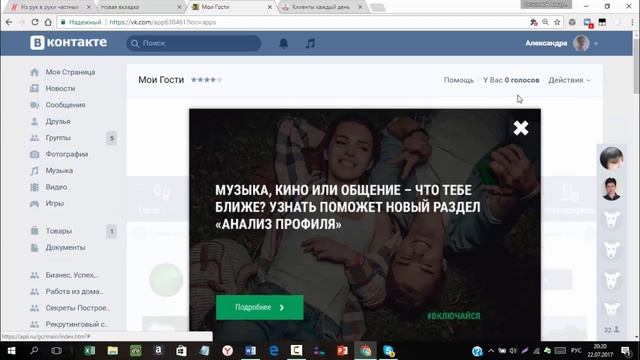Image resolution: width=640 pixels, height=360 pixels.
Task: Open Skype from the taskbar
Action: pos(389,351)
